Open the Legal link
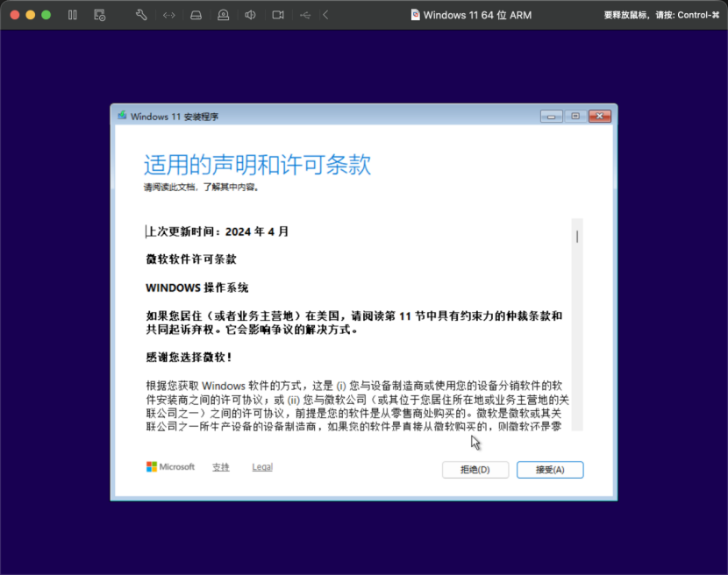 pos(262,467)
